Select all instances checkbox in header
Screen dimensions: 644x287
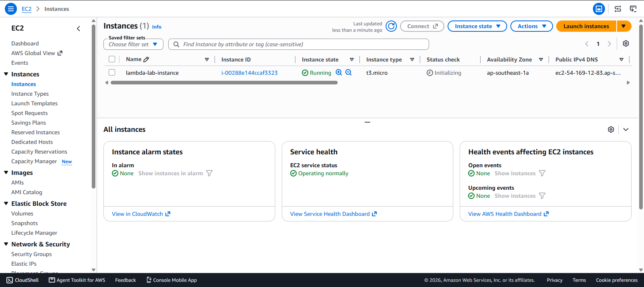click(x=112, y=59)
